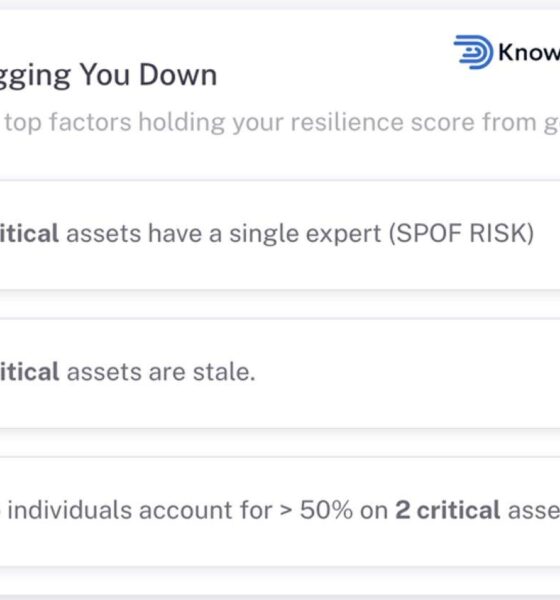Viewport: 560px width, 600px height.
Task: Click "holding your resilience" in the subtitle
Action: [x=271, y=123]
